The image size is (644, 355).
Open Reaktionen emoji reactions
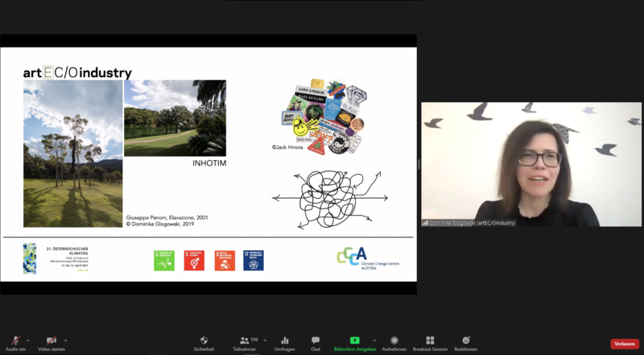465,343
